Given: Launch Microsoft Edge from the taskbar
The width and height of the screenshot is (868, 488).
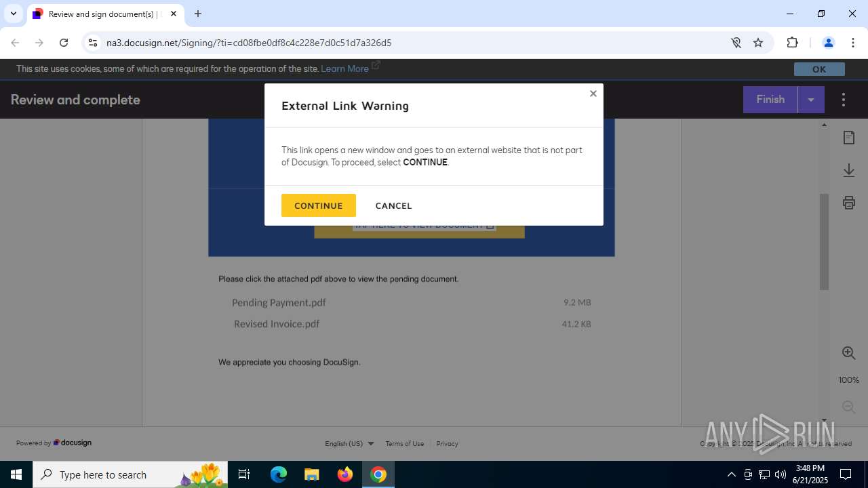Looking at the screenshot, I should click(x=279, y=474).
